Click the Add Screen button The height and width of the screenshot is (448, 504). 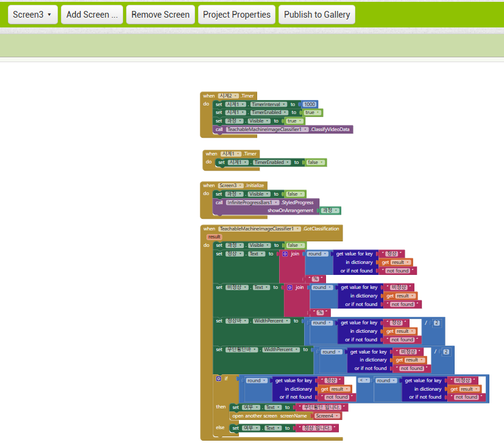point(91,14)
